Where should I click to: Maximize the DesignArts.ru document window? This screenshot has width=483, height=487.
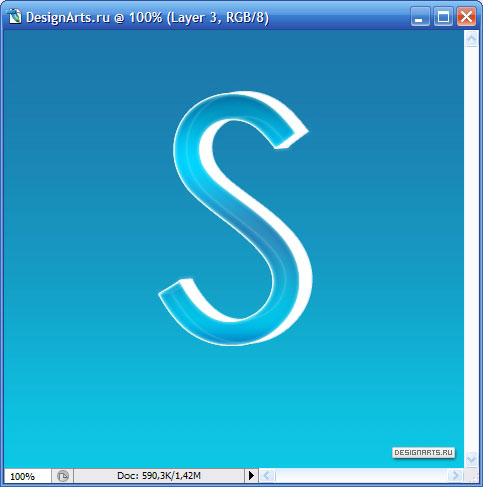click(x=443, y=17)
